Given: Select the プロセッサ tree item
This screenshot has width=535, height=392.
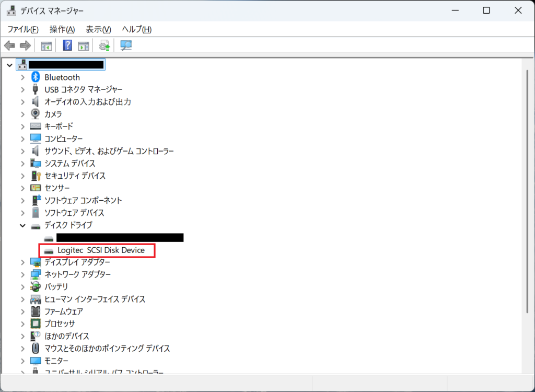Looking at the screenshot, I should tap(60, 324).
